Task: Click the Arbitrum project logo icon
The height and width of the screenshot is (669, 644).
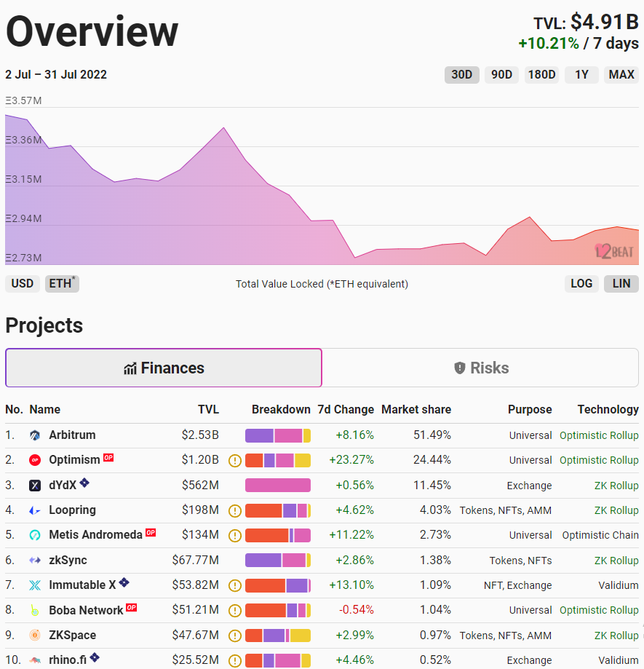Action: point(35,435)
